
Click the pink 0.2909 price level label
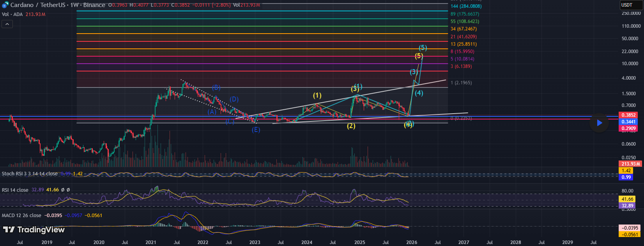(x=628, y=128)
